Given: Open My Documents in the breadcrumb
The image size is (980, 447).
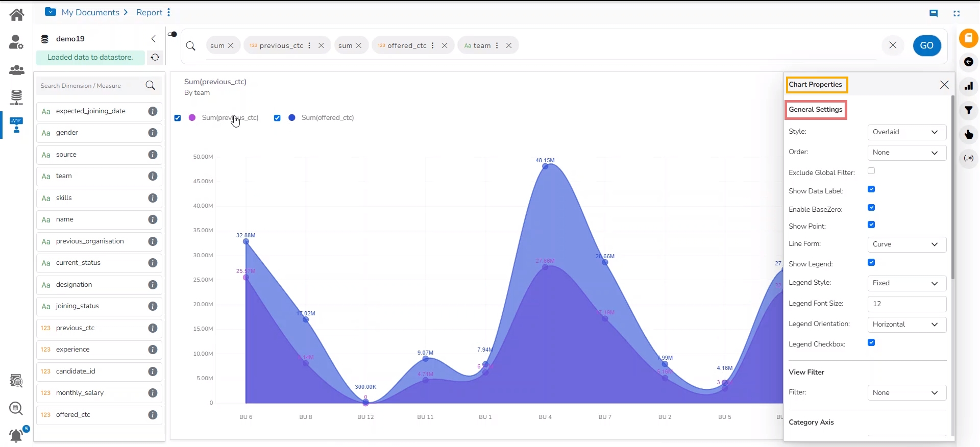Looking at the screenshot, I should [90, 13].
